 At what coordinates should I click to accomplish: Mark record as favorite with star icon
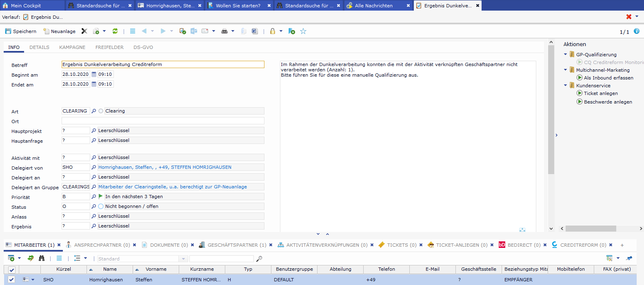pos(303,31)
